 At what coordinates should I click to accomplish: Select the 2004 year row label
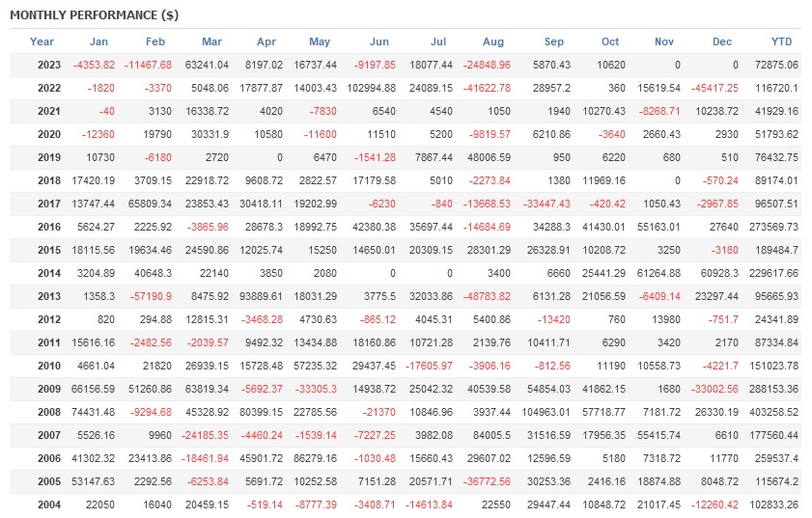click(x=48, y=504)
